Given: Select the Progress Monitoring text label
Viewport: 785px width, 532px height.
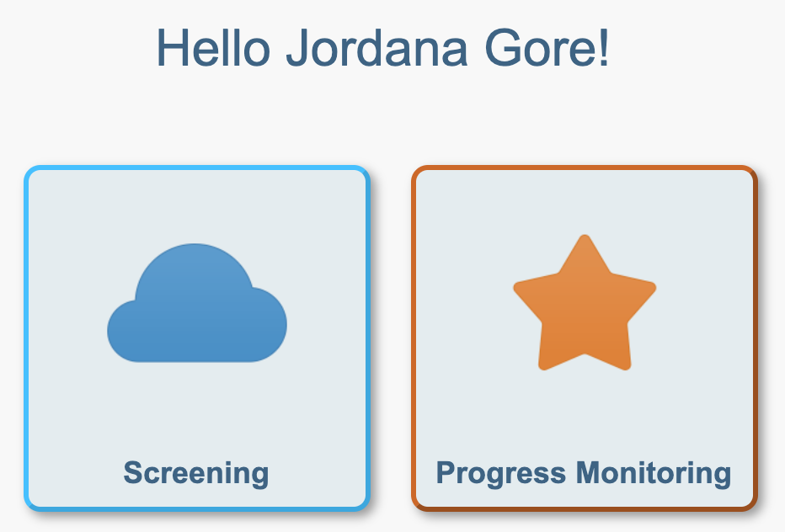Looking at the screenshot, I should click(x=584, y=473).
